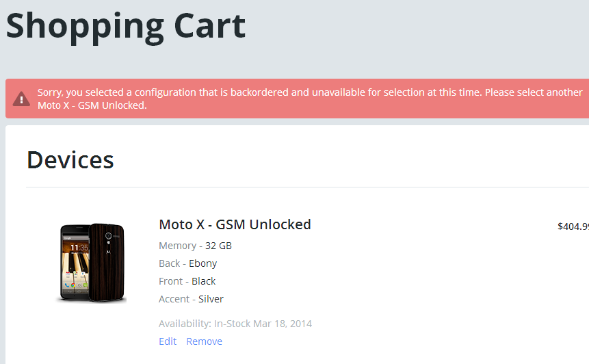589x364 pixels.
Task: Click the Front - Black specification
Action: click(187, 281)
